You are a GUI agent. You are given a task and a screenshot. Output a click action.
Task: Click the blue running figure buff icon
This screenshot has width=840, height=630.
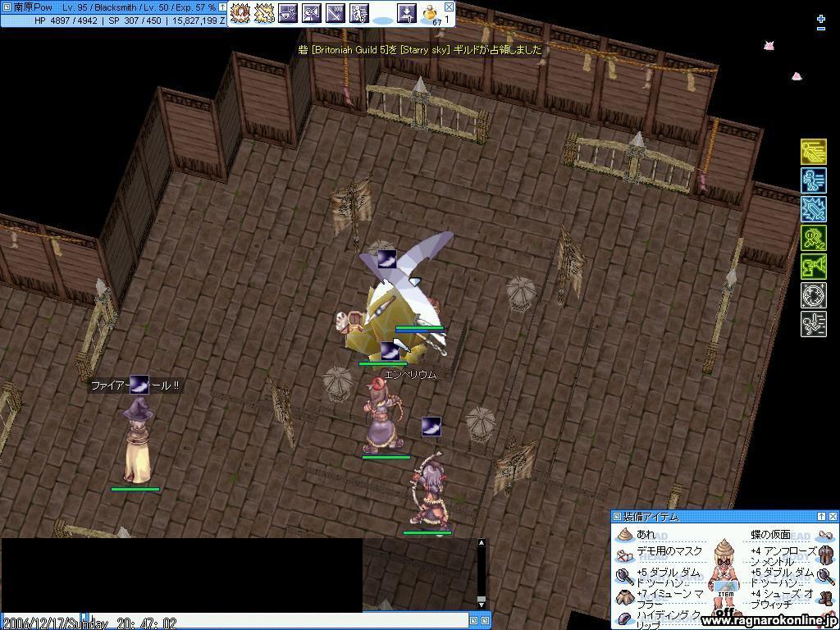[813, 180]
